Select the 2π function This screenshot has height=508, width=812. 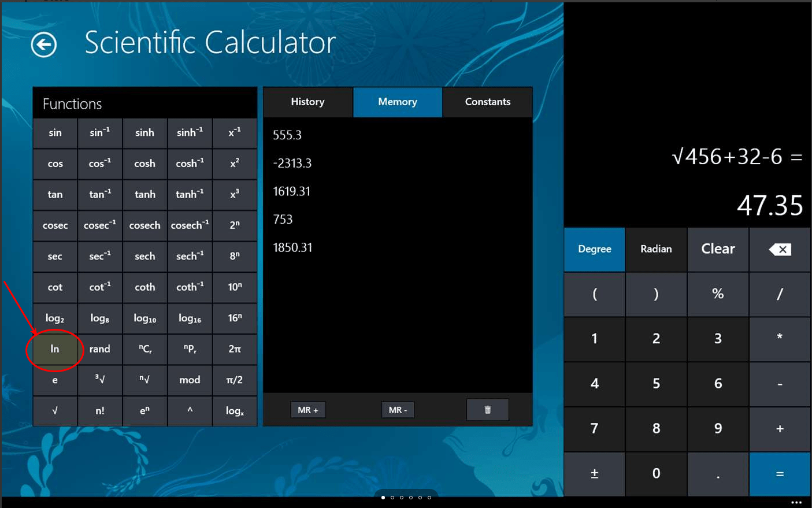[235, 348]
